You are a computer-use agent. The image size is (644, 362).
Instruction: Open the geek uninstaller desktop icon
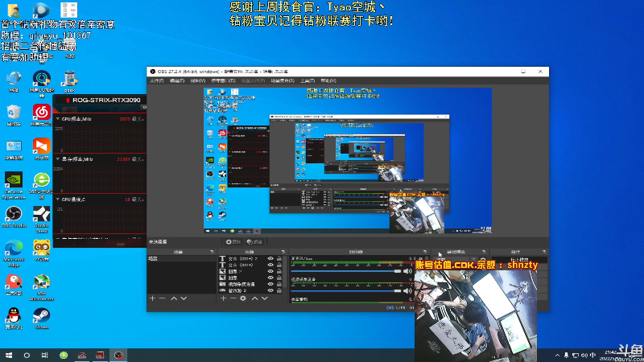pos(69,81)
